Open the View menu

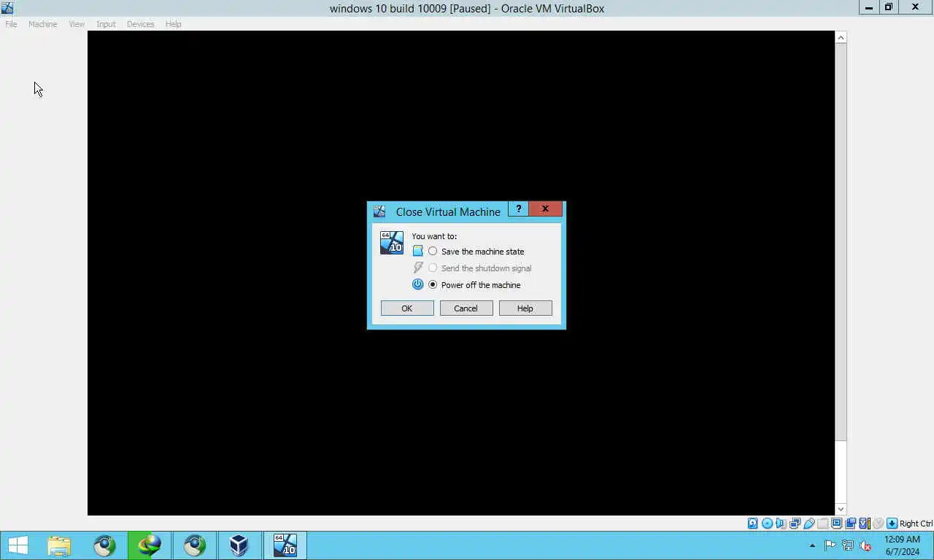(x=77, y=24)
